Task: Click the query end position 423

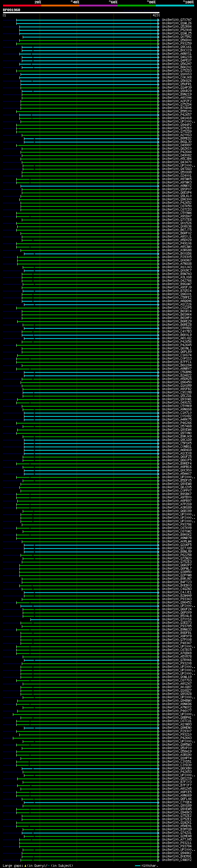Action: [155, 15]
